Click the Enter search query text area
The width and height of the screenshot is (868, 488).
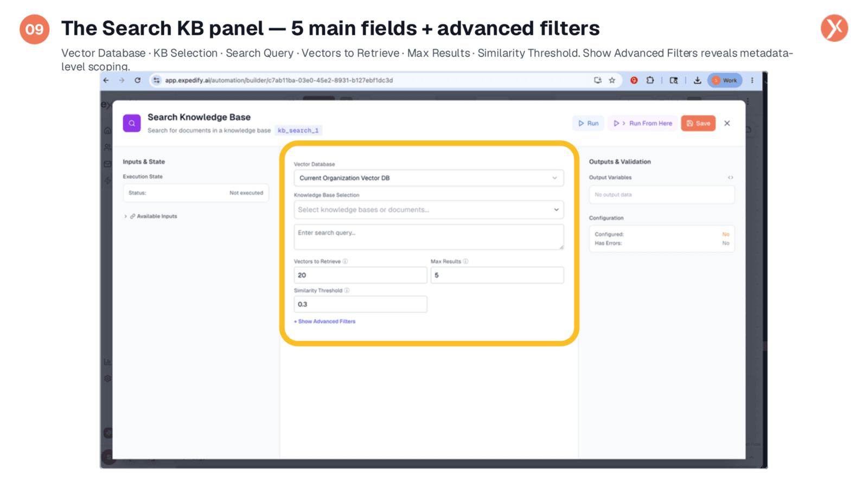429,237
